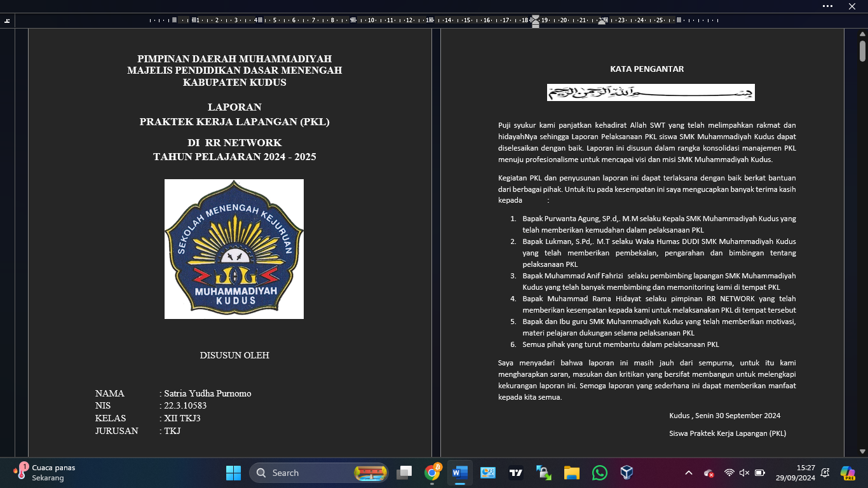The height and width of the screenshot is (488, 868).
Task: Click the name 'Satria Yudha Purnomo'
Action: click(208, 393)
